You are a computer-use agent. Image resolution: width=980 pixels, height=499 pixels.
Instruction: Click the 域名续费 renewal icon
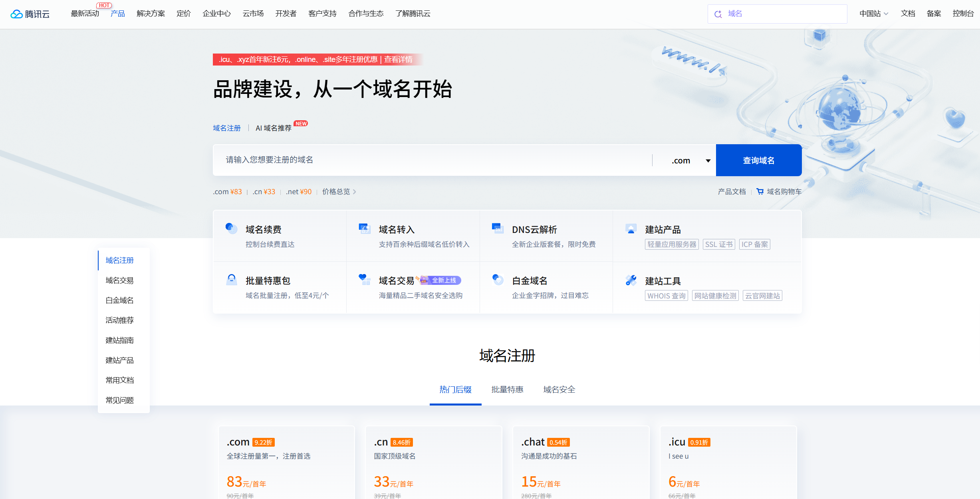(x=231, y=228)
